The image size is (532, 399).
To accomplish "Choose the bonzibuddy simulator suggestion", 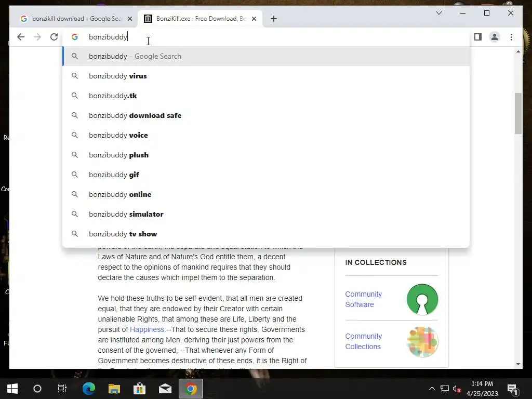I will pyautogui.click(x=267, y=214).
